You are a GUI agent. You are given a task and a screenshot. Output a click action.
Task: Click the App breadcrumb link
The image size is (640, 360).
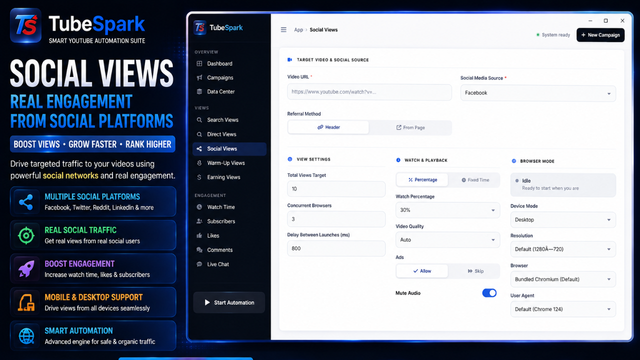298,30
